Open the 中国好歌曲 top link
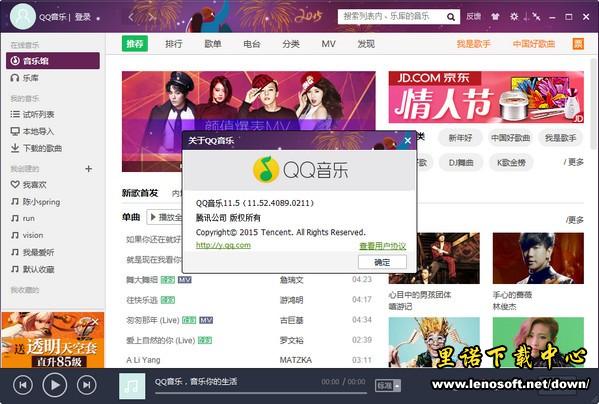This screenshot has width=599, height=404. click(534, 44)
